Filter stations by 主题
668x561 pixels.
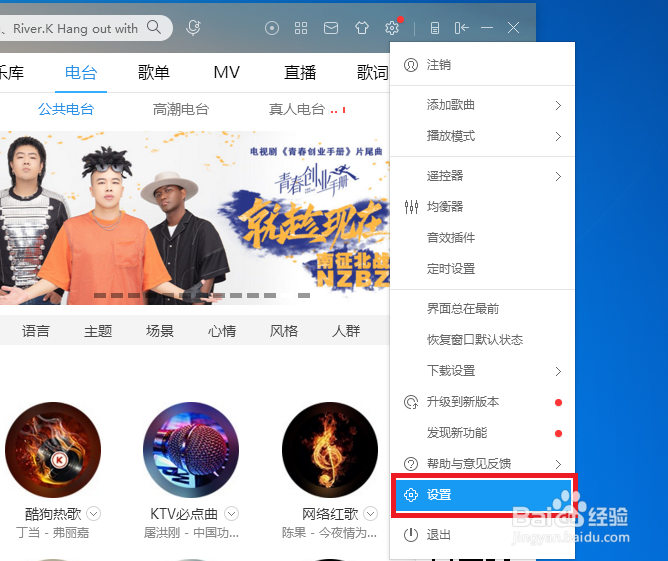98,331
